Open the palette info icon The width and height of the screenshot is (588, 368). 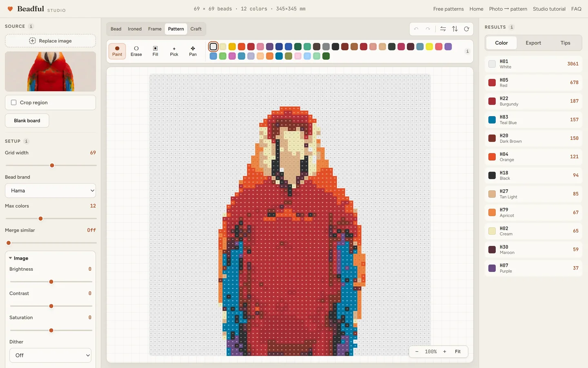(x=467, y=51)
